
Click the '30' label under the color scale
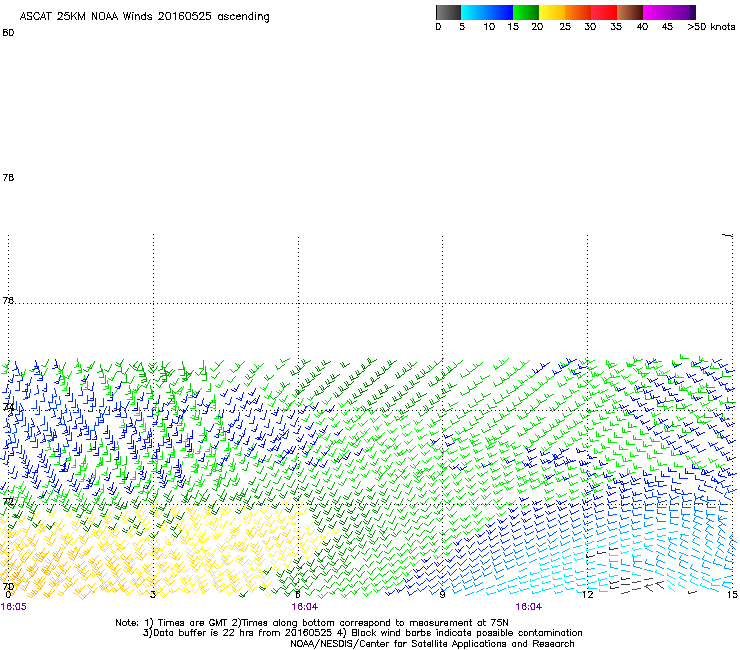[590, 27]
